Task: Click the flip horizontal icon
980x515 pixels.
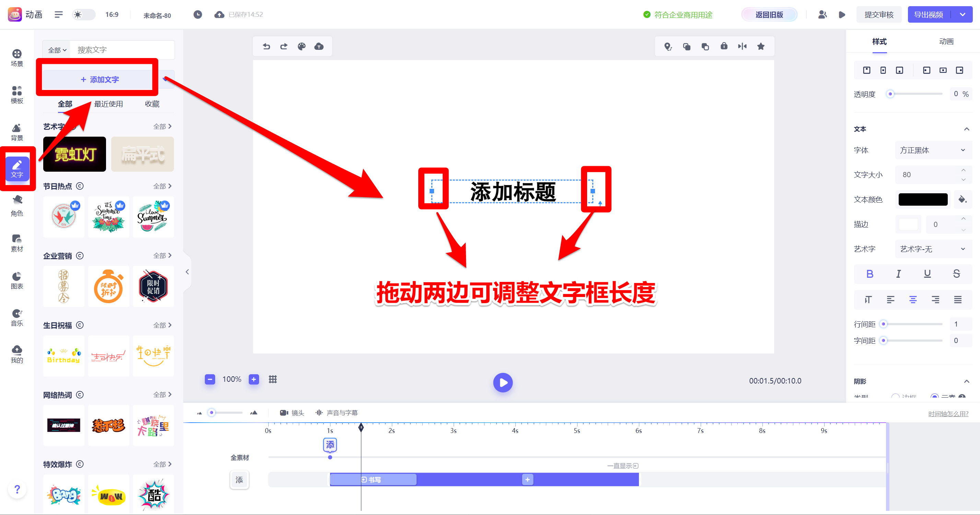Action: pos(742,46)
